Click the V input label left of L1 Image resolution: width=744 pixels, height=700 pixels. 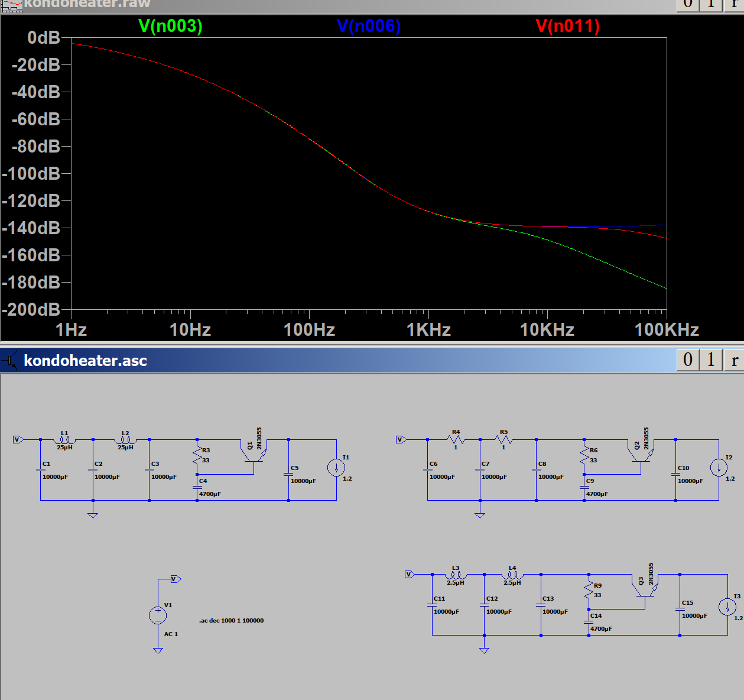18,440
